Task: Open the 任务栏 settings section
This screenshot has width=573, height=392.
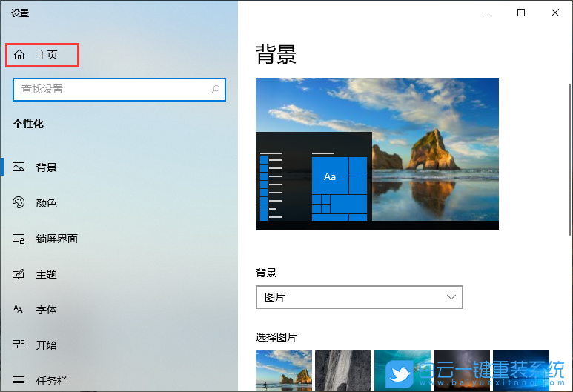Action: tap(119, 381)
